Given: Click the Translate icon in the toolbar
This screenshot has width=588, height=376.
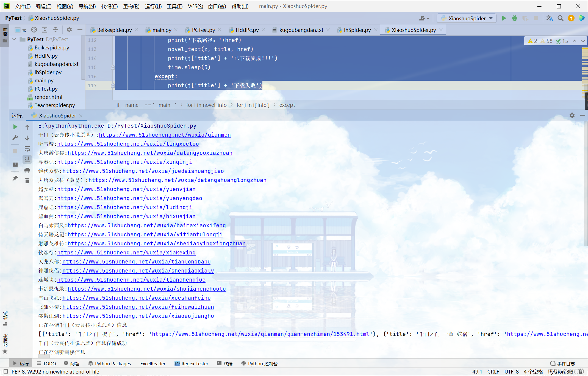Looking at the screenshot, I should [x=550, y=18].
